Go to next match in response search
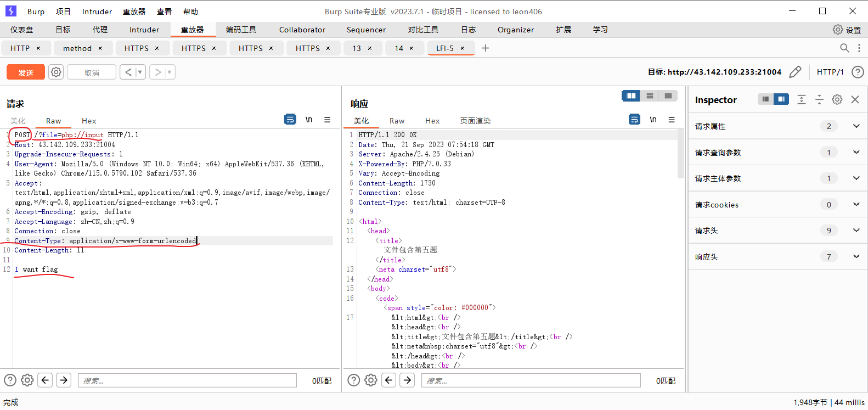This screenshot has height=410, width=868. pyautogui.click(x=407, y=380)
